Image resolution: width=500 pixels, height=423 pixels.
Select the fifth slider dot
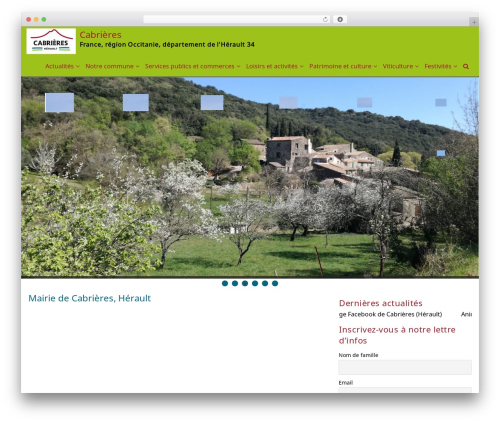tap(265, 283)
